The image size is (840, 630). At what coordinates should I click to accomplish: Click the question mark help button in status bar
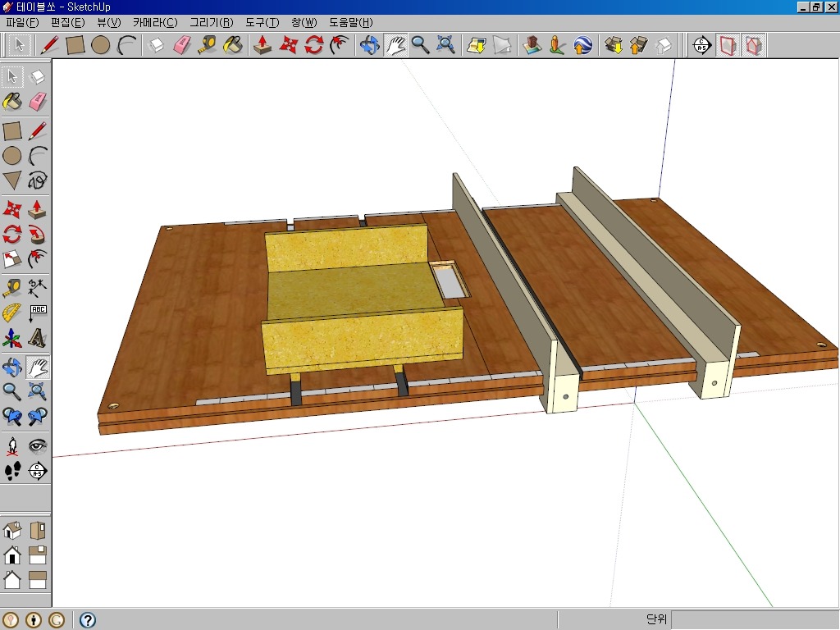pyautogui.click(x=87, y=620)
